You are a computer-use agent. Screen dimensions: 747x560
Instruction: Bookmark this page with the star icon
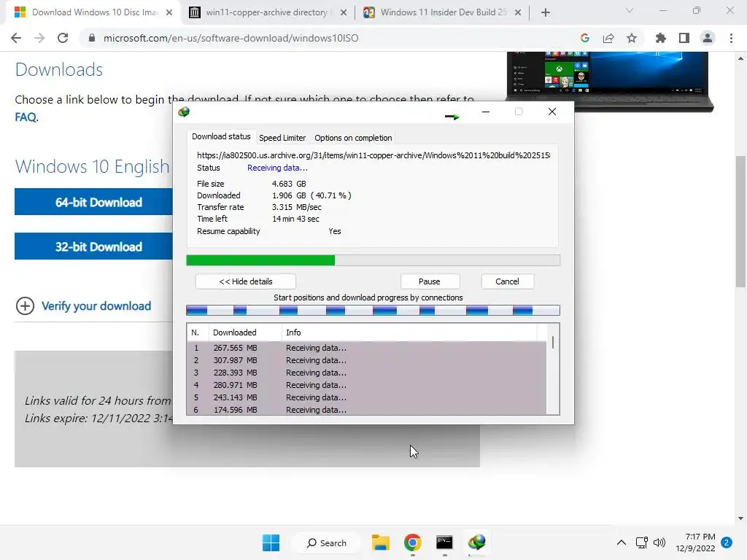[x=631, y=38]
